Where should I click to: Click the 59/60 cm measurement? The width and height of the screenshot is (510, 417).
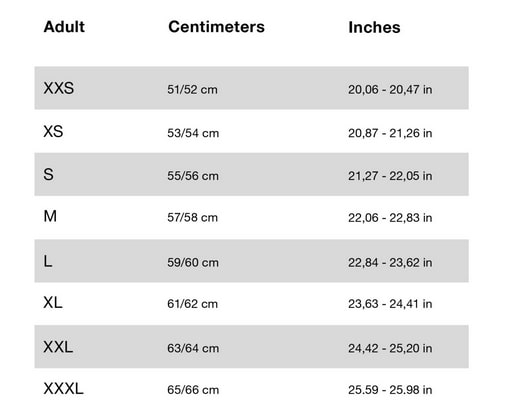point(193,262)
